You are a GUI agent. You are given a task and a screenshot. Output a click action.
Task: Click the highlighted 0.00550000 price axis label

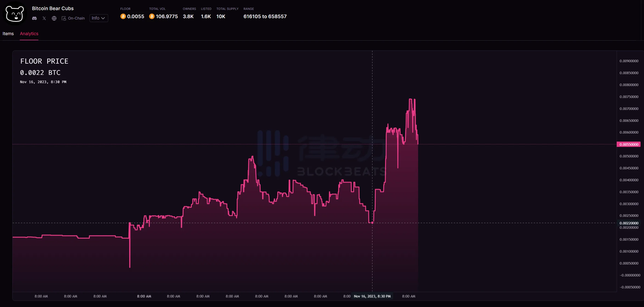629,144
